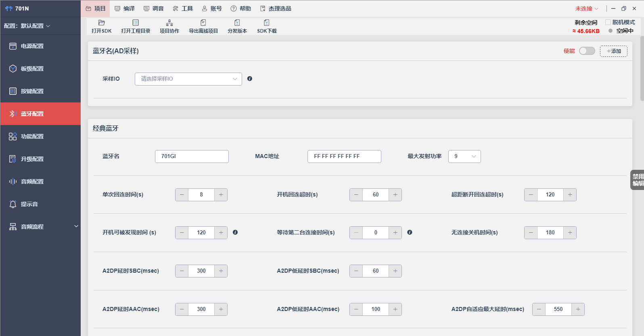The height and width of the screenshot is (336, 644).
Task: Open the 调音 menu
Action: [x=154, y=8]
